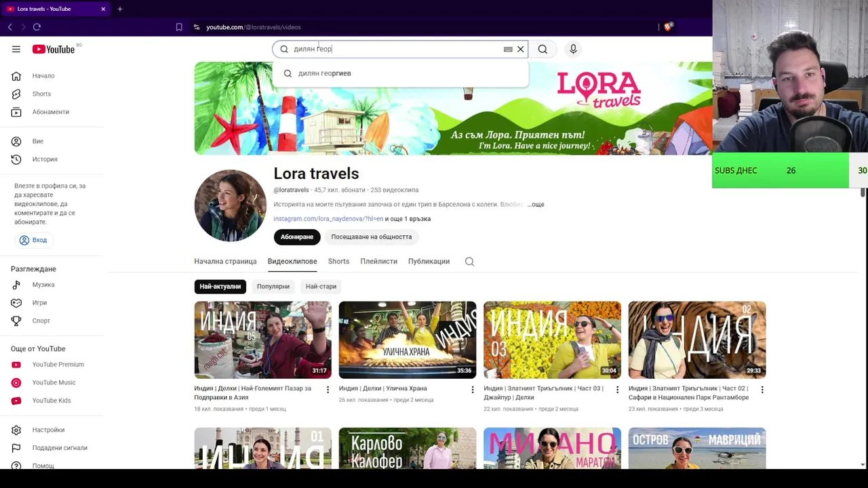This screenshot has width=868, height=488.
Task: Open options menu for Част 02 Сафари video
Action: pos(762,390)
